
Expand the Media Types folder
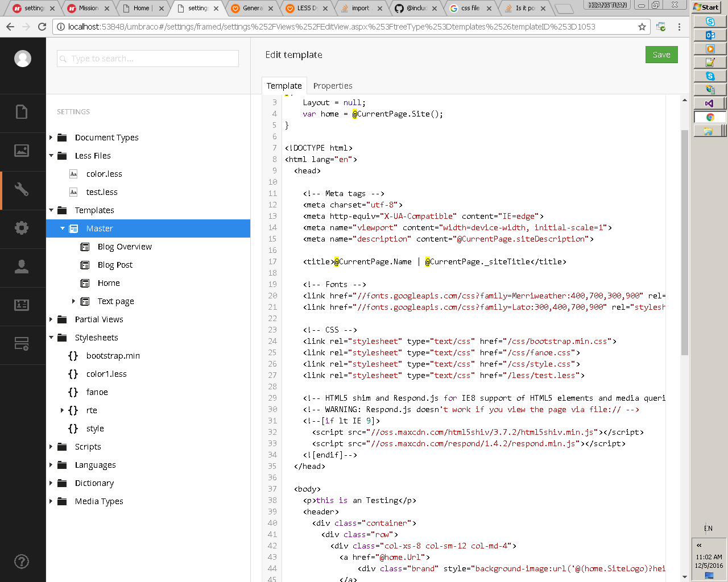[51, 501]
